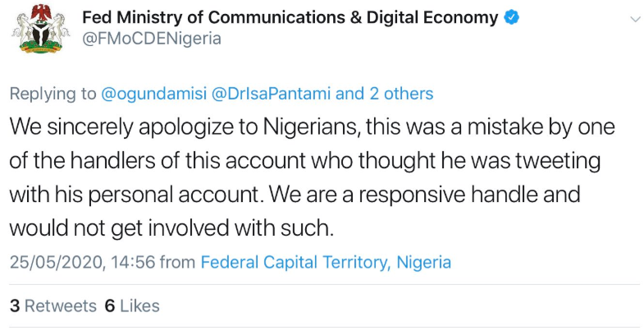Click the blue verified checkmark badge

511,18
